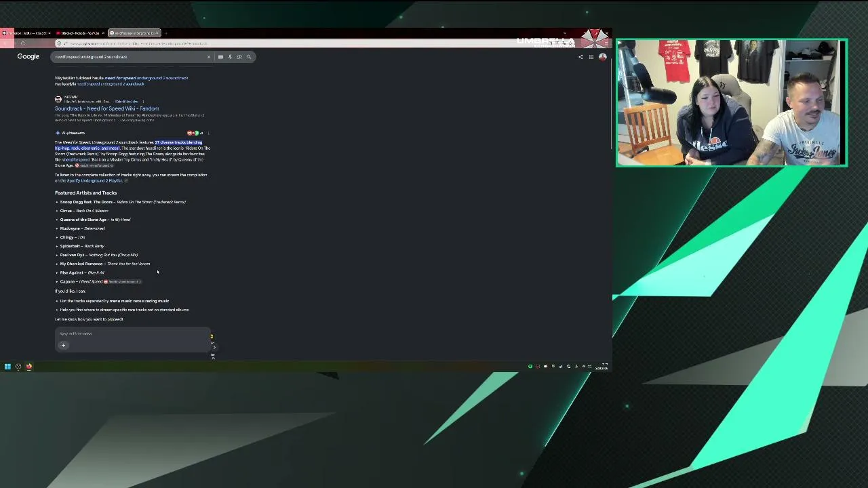Close the active Google search tab
Viewport: 868px width, 488px height.
coord(157,33)
